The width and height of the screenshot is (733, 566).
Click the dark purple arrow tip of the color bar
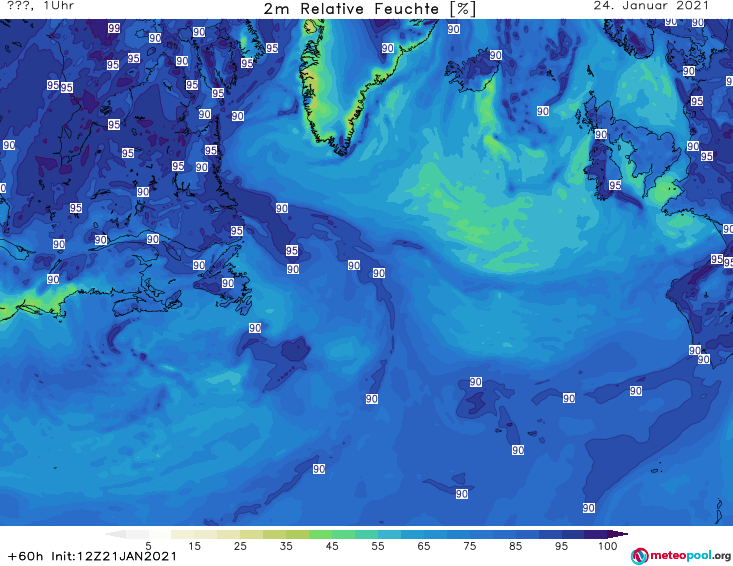point(620,534)
